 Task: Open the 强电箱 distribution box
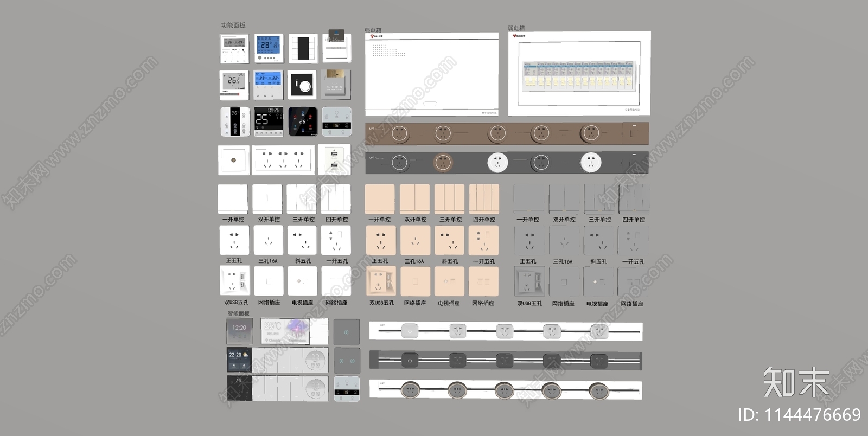[431, 74]
